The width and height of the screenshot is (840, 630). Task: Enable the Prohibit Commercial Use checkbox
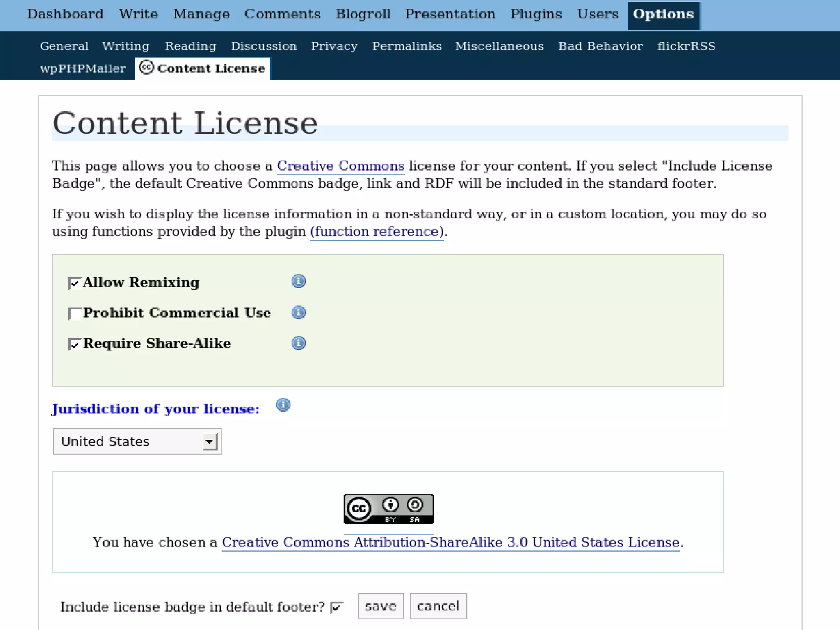pyautogui.click(x=75, y=314)
